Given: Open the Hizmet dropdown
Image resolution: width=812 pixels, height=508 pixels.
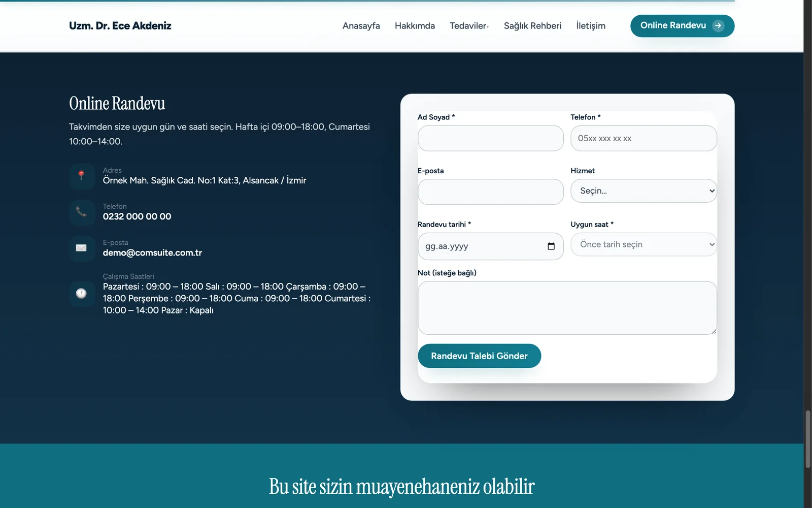Looking at the screenshot, I should click(644, 191).
